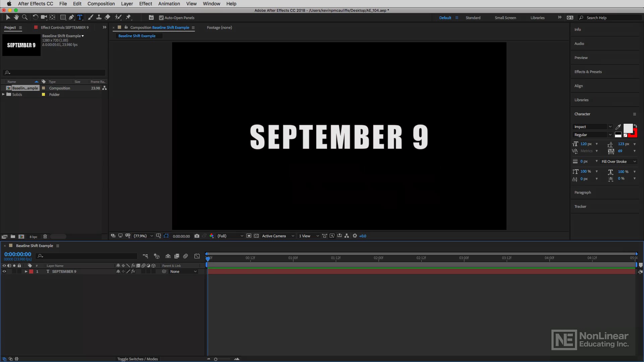The height and width of the screenshot is (362, 644).
Task: Open the Impact font family dropdown
Action: 610,127
